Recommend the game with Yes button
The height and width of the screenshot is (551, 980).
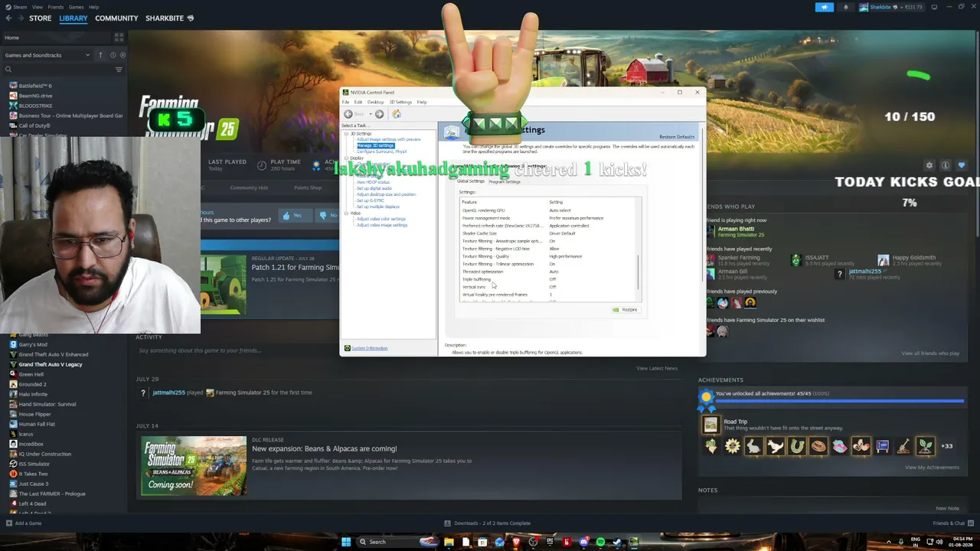tap(292, 216)
